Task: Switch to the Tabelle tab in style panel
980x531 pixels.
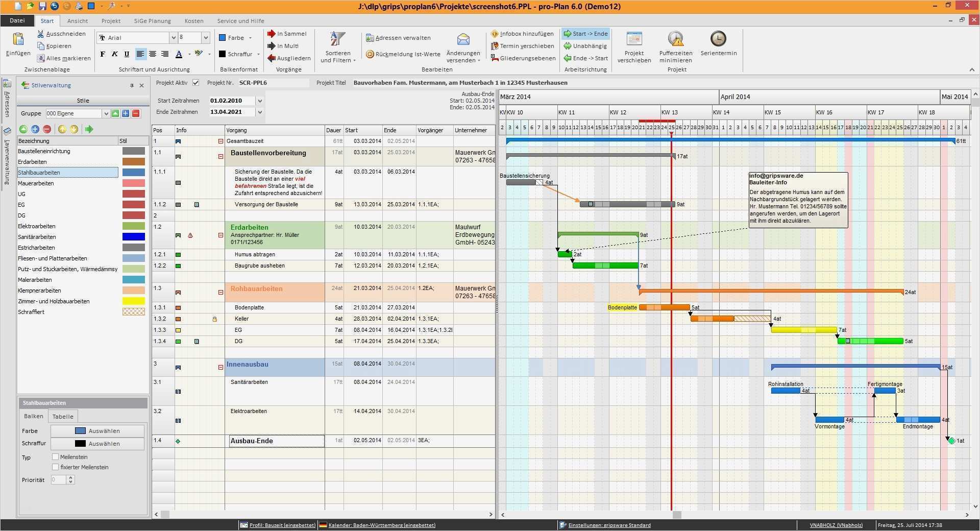Action: pyautogui.click(x=63, y=416)
